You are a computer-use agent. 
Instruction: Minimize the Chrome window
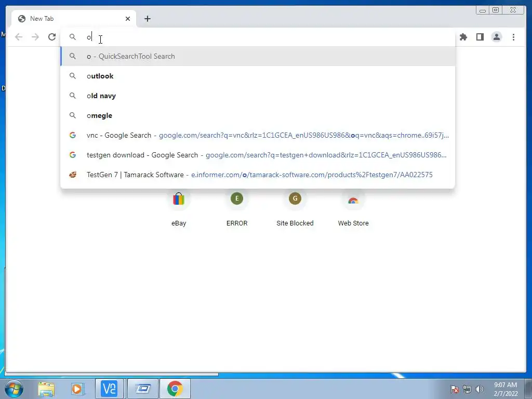(x=483, y=10)
